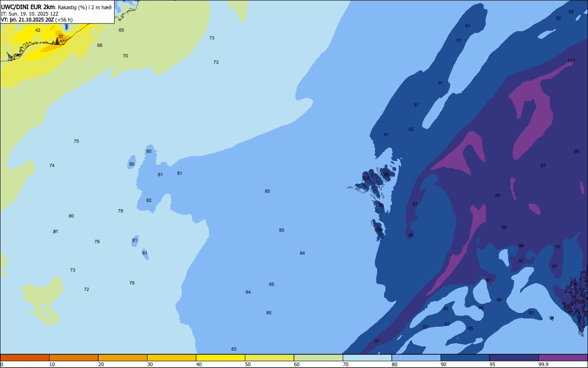
Task: Click the 'IT: Sun. 19. 10. 2025 12Z' line
Action: pos(29,14)
